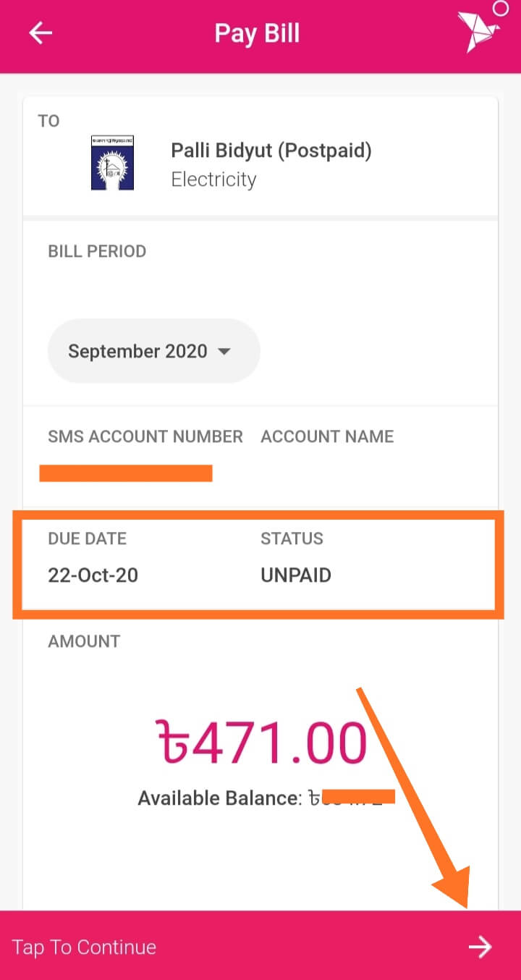This screenshot has width=521, height=980.
Task: Tap the redacted account number field
Action: coord(126,473)
